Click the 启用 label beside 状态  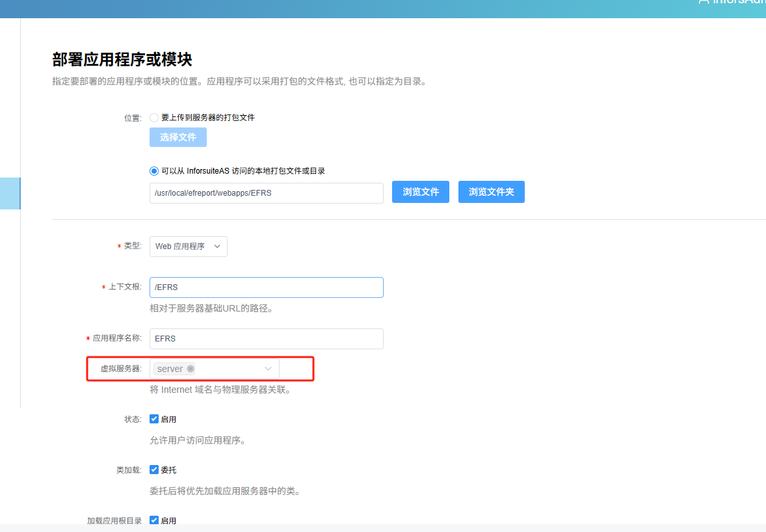(168, 419)
